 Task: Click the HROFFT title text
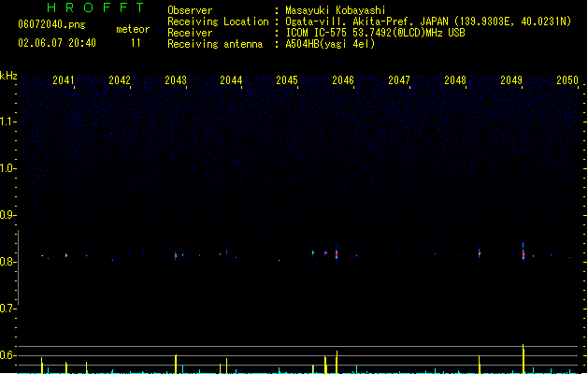[x=95, y=7]
